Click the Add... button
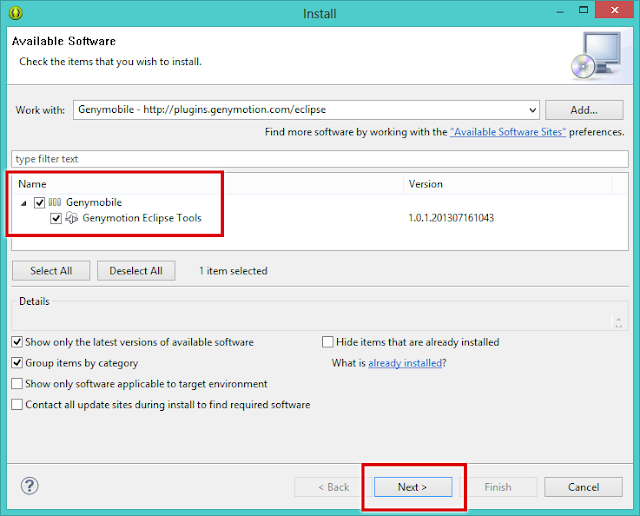 click(584, 110)
